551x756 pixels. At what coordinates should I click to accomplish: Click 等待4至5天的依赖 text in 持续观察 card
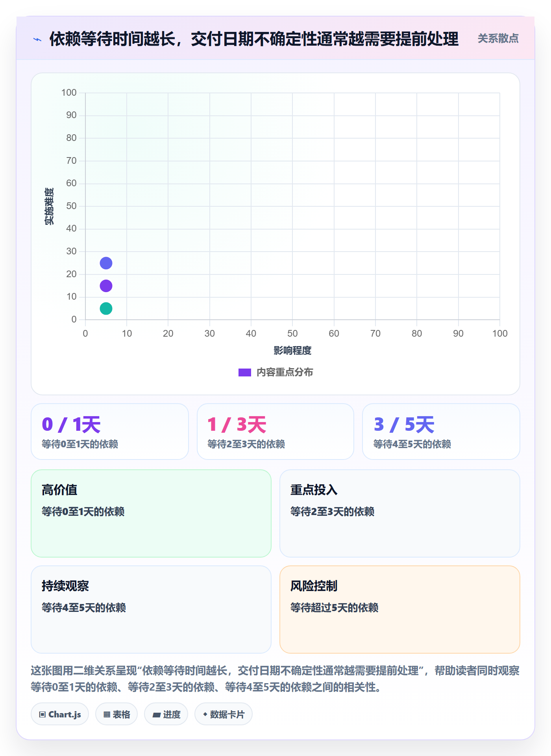pyautogui.click(x=84, y=608)
